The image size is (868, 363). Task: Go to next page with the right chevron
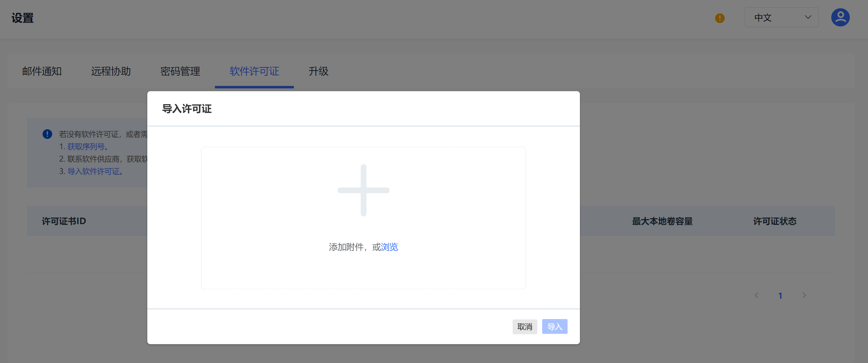(804, 295)
